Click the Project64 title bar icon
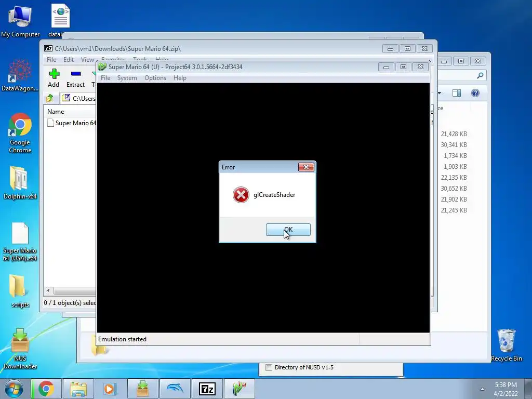532x399 pixels. 102,67
